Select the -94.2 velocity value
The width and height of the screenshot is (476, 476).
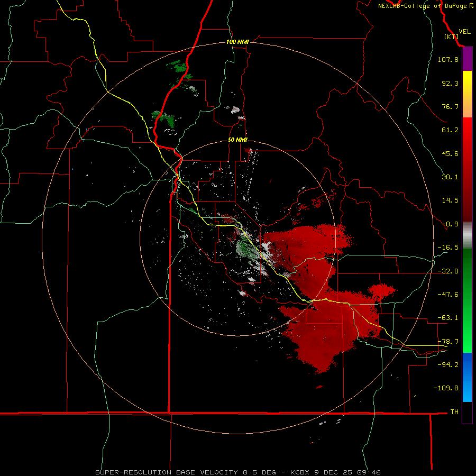click(x=448, y=364)
